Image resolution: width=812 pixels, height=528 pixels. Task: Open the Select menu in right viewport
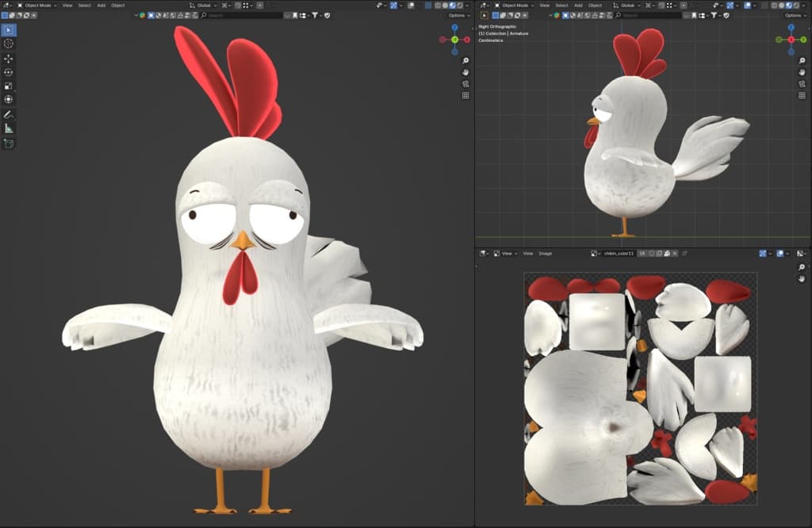point(561,5)
